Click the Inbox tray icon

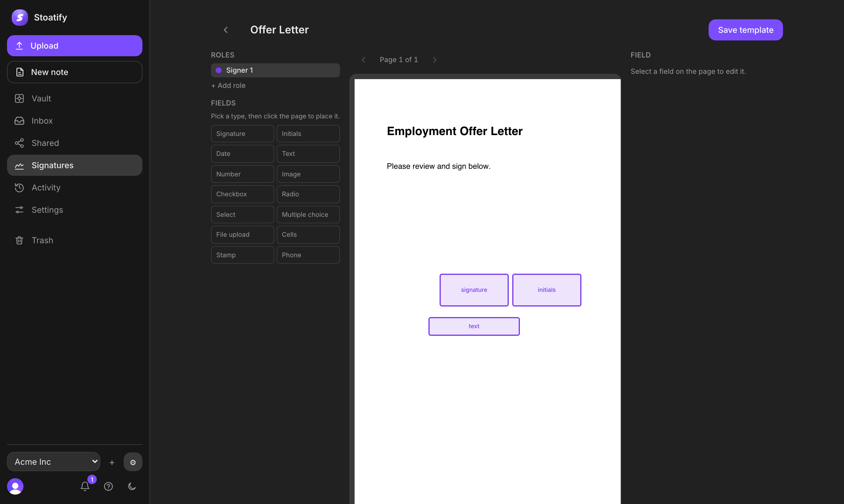coord(19,120)
